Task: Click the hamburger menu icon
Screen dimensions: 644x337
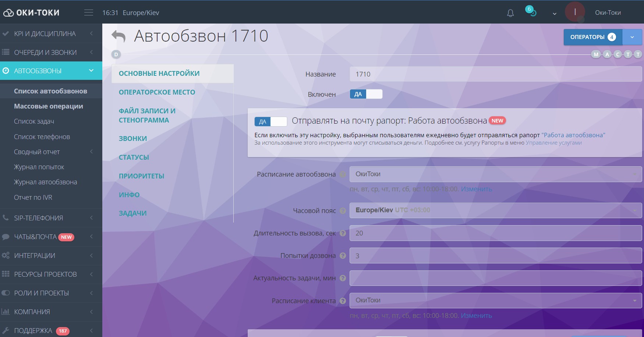Action: click(88, 12)
